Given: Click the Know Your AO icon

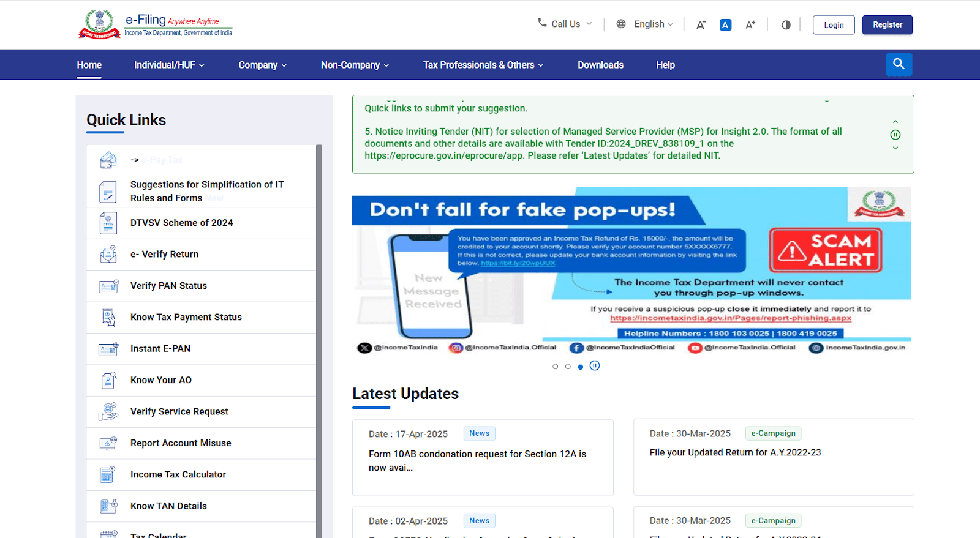Looking at the screenshot, I should click(x=108, y=381).
